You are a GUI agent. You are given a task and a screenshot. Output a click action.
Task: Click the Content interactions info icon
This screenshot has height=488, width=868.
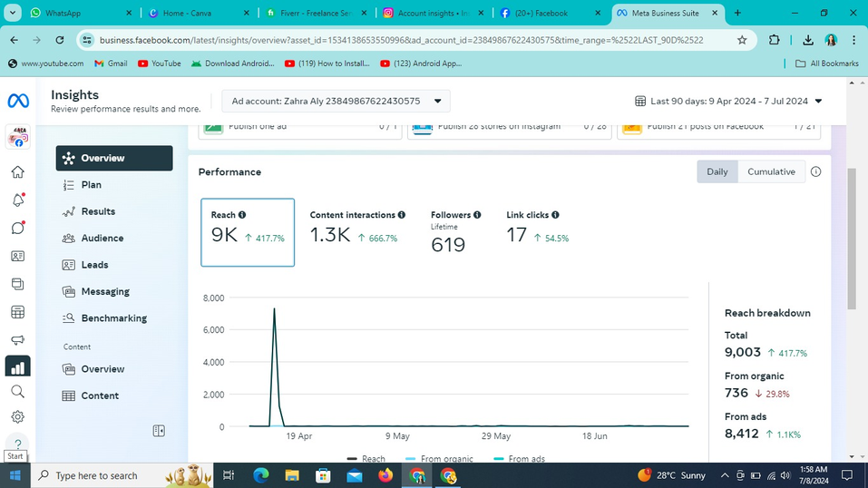pos(401,215)
